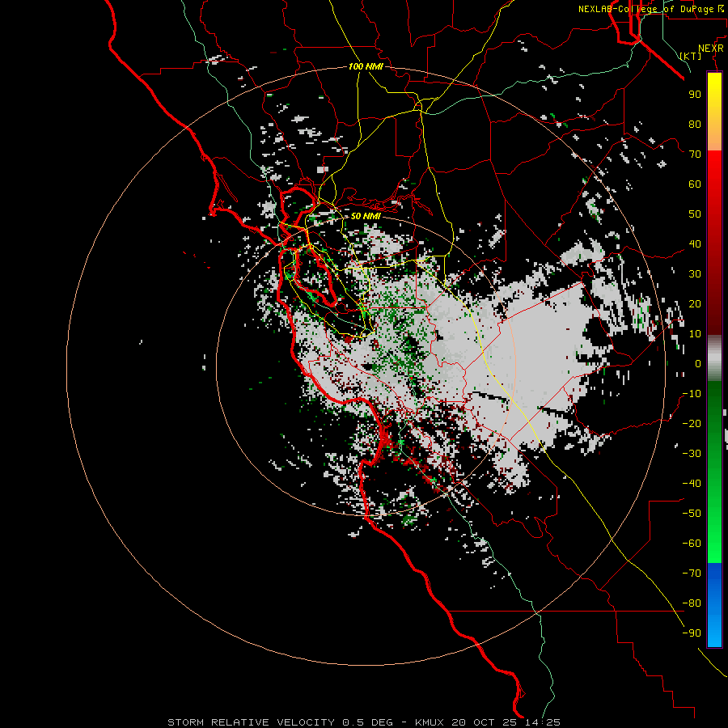The width and height of the screenshot is (728, 728).
Task: Select the -90 value on the velocity scale
Action: (x=692, y=633)
